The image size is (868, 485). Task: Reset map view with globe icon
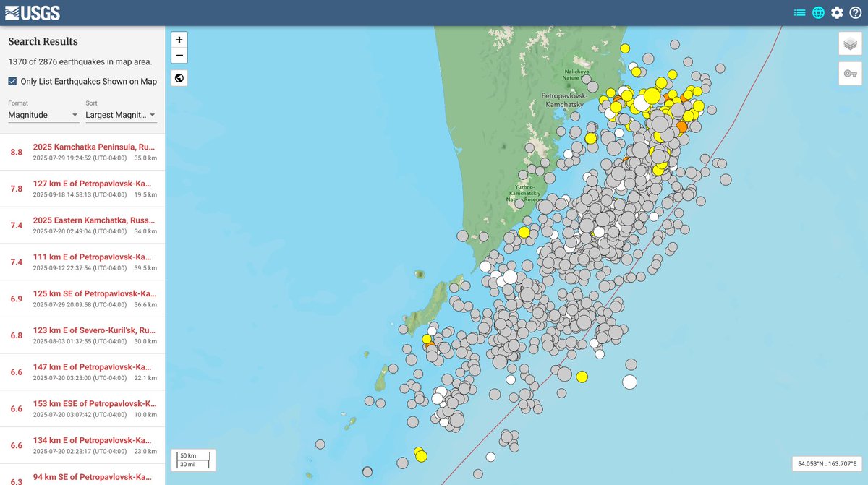pos(179,77)
